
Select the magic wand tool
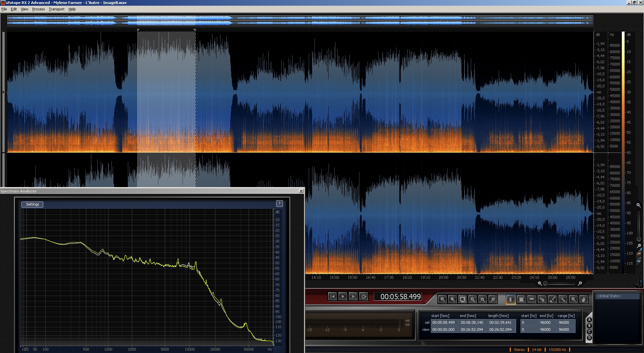point(563,299)
